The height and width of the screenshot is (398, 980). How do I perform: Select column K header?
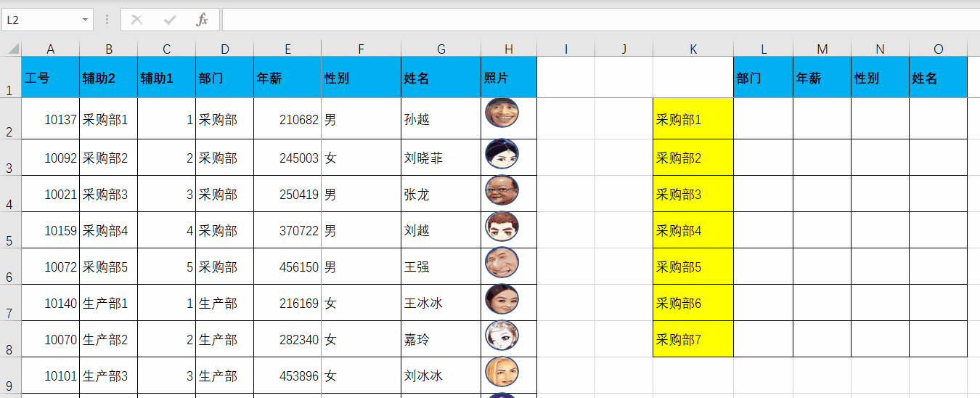(x=693, y=49)
